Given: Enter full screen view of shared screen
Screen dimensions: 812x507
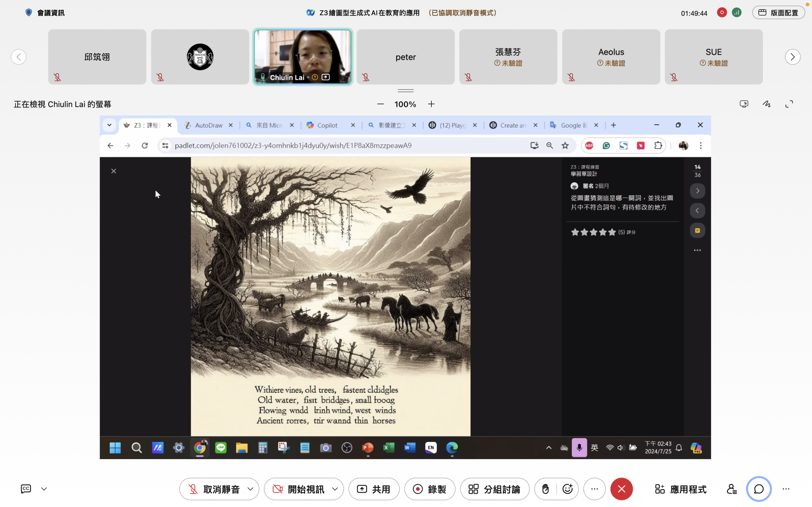Looking at the screenshot, I should click(x=789, y=104).
